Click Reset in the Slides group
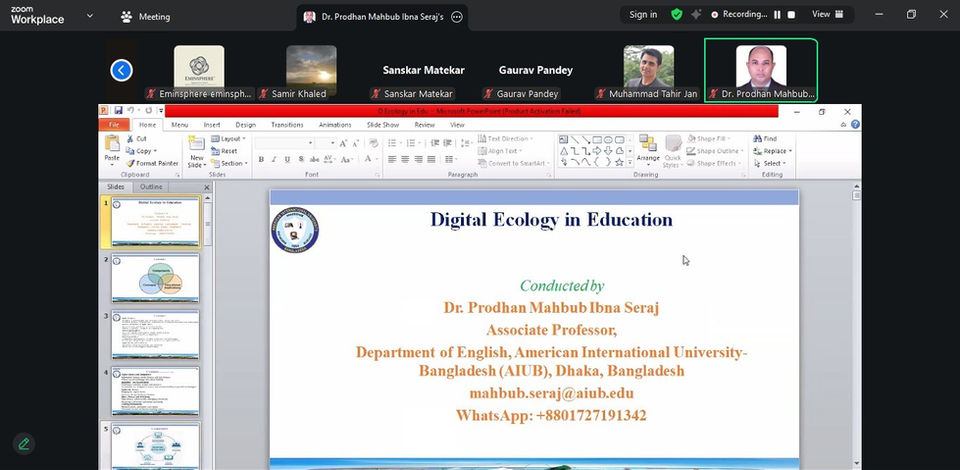The image size is (960, 470). 224,151
